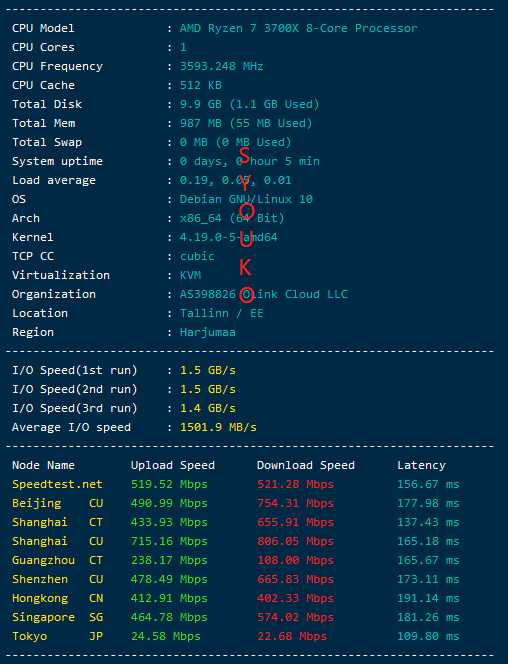Viewport: 508px width, 664px height.
Task: Click the Organization AS398826 Olink Cloud LLC
Action: 264,294
